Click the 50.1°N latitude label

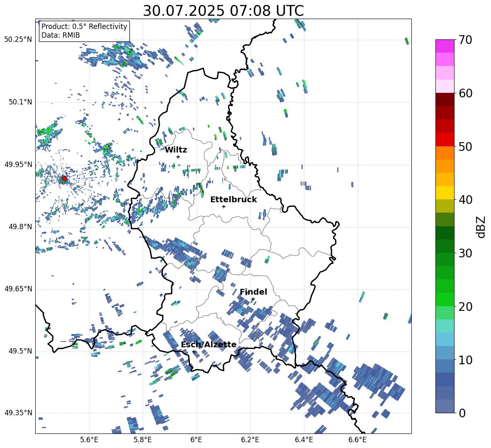[20, 102]
